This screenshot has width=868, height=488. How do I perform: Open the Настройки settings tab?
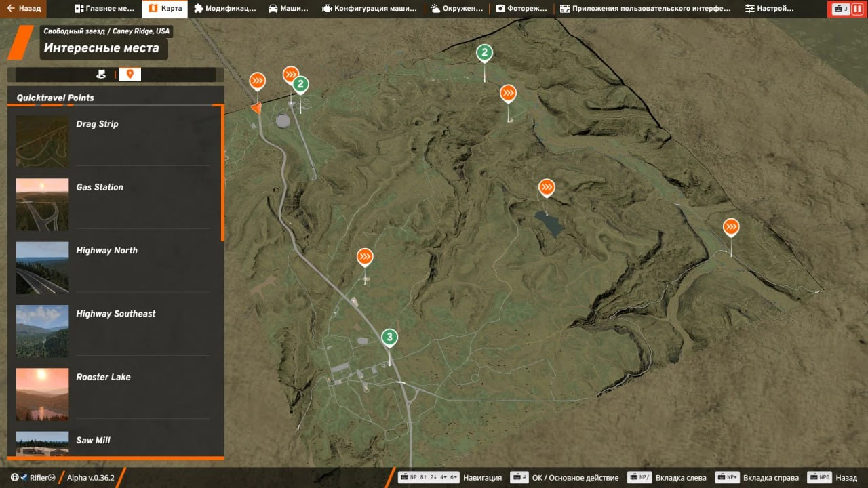(x=769, y=9)
